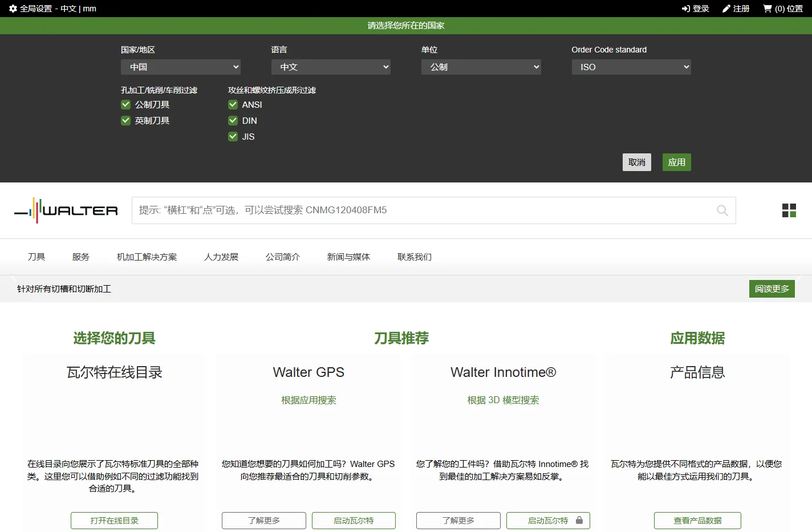The height and width of the screenshot is (532, 812).
Task: Click the 产品信息 card title
Action: [697, 372]
